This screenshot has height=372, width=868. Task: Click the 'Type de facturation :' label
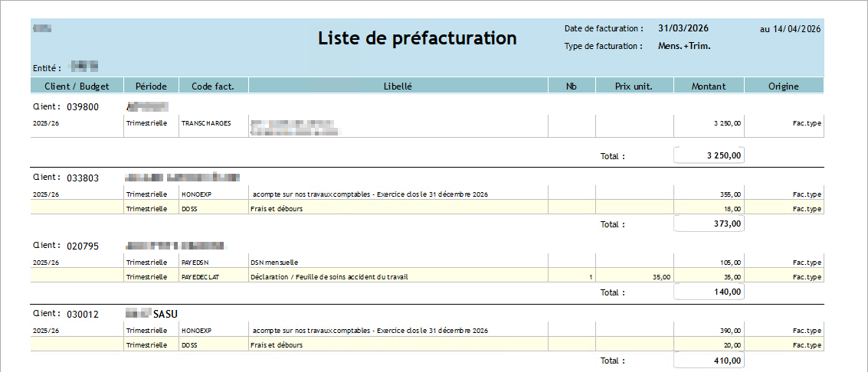(x=604, y=46)
